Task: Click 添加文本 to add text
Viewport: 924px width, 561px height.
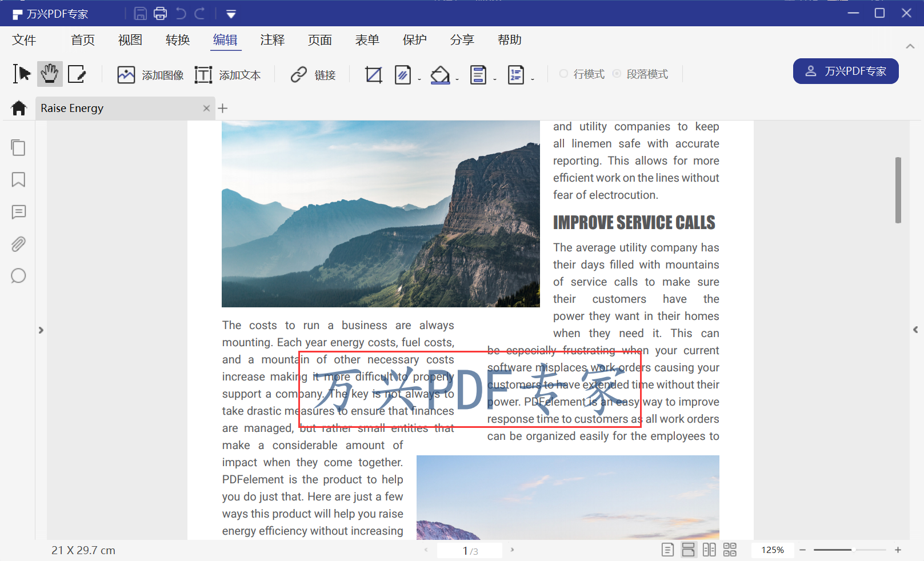Action: (227, 75)
